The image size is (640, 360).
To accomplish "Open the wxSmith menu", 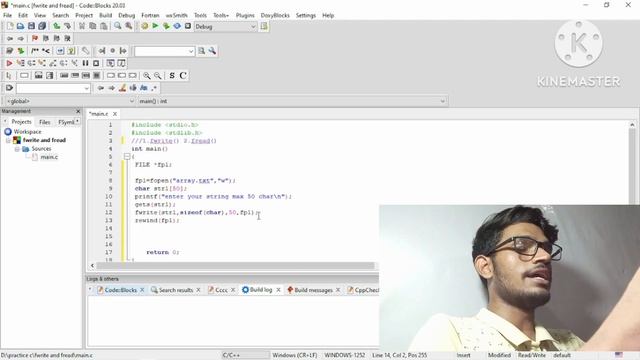I will [176, 15].
